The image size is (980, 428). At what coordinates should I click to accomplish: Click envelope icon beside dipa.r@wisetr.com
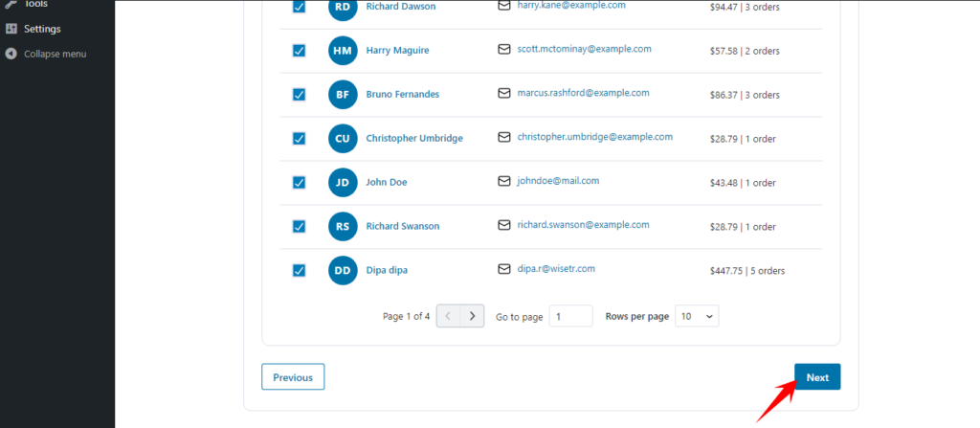[x=504, y=268]
